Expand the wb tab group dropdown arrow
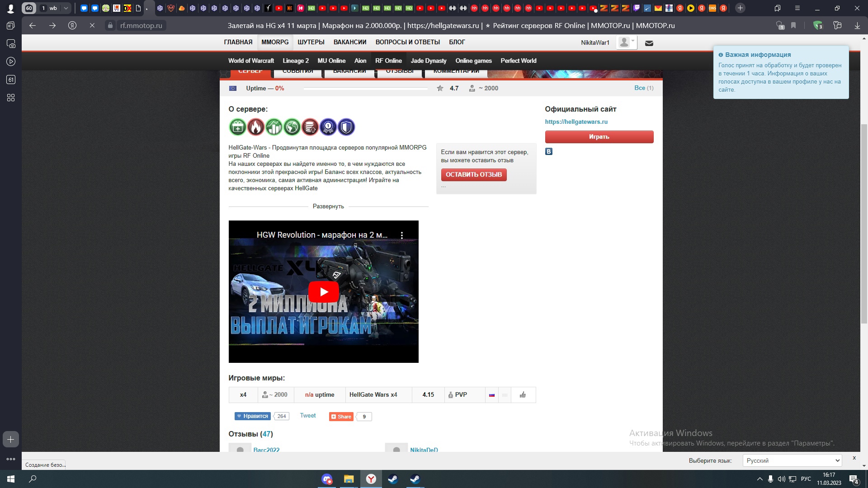 [66, 8]
